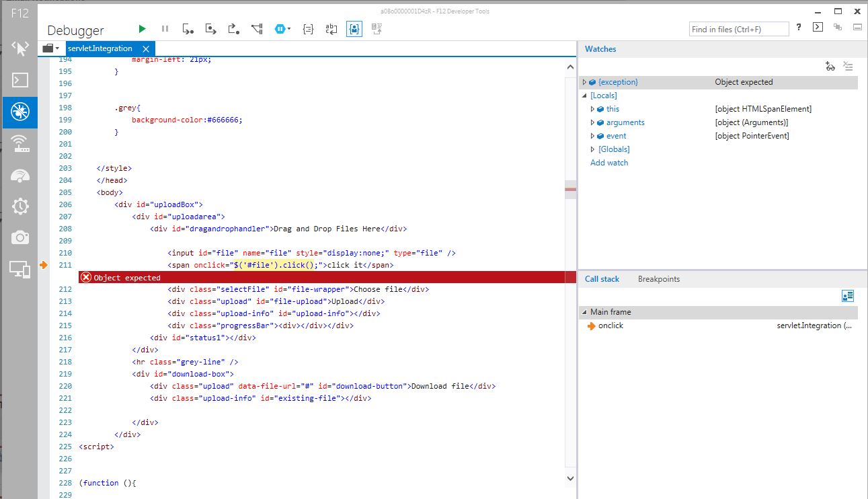The width and height of the screenshot is (868, 499).
Task: Click the Object expected value in Watches
Action: pyautogui.click(x=744, y=82)
